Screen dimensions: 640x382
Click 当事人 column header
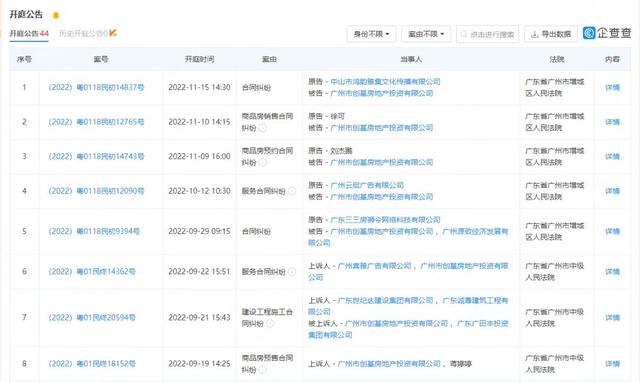point(411,59)
